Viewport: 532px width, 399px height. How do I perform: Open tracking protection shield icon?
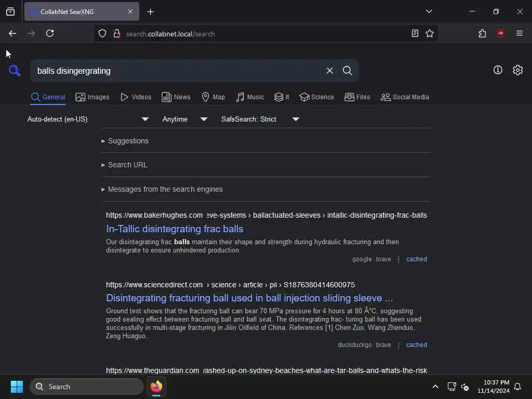102,34
